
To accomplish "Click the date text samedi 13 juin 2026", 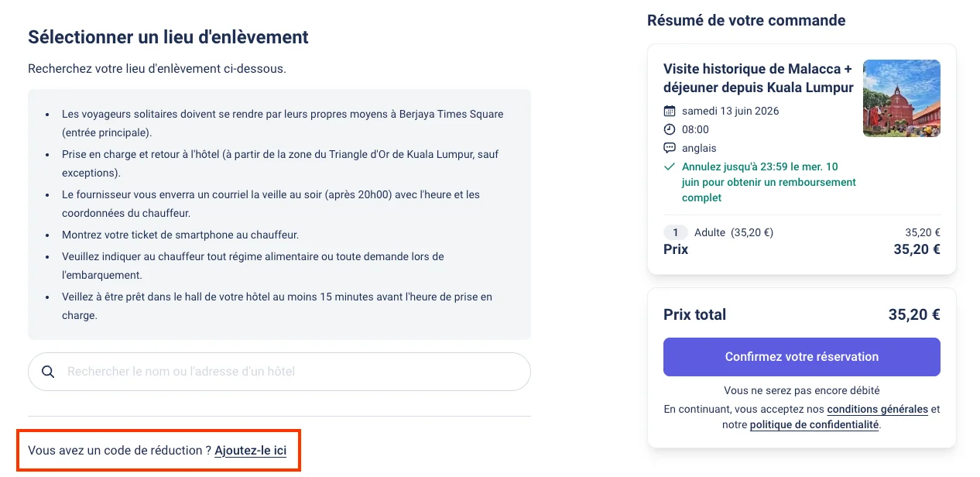I will (x=731, y=111).
